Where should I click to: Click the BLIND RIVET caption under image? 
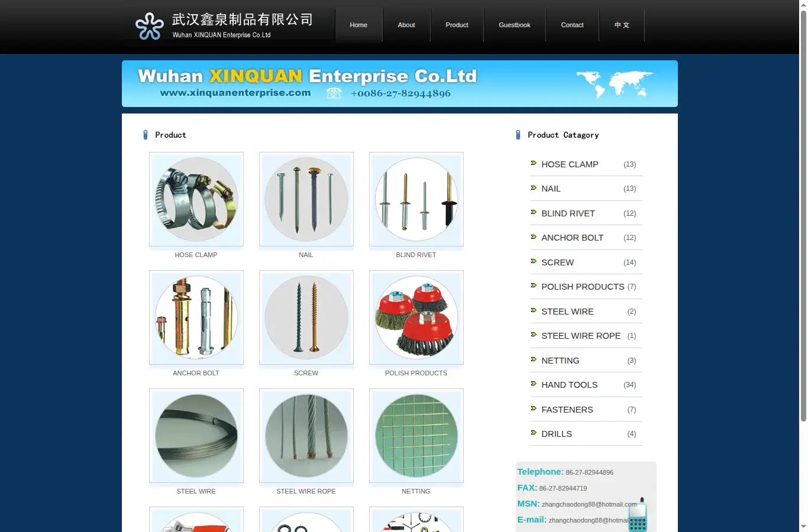[416, 255]
